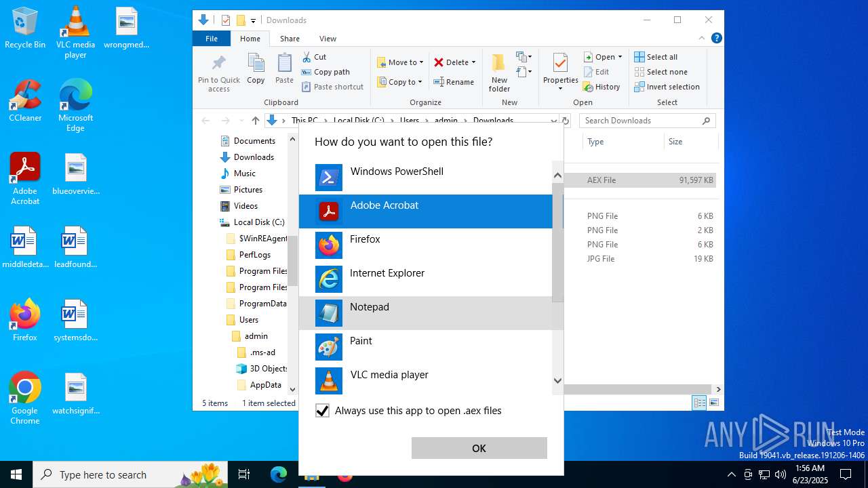Click the Paste ribbon icon
868x488 pixels.
284,69
